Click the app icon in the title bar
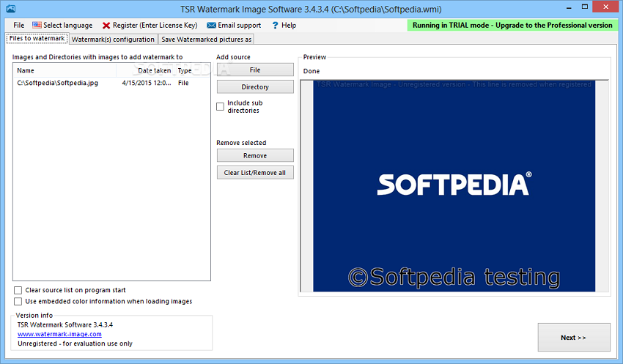 [10, 8]
